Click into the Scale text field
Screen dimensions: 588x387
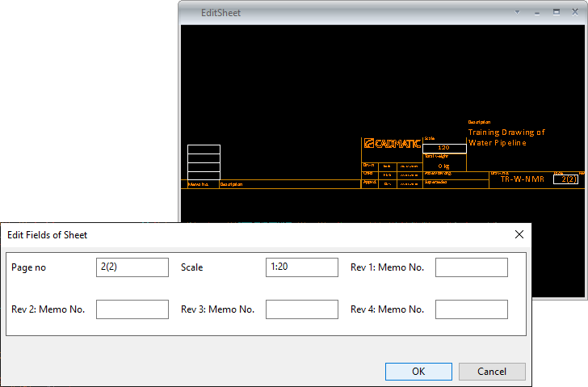click(x=301, y=267)
